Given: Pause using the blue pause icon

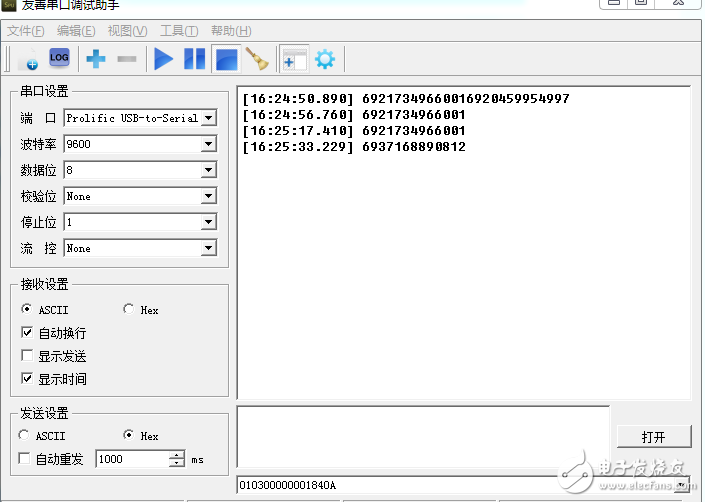Looking at the screenshot, I should 195,59.
